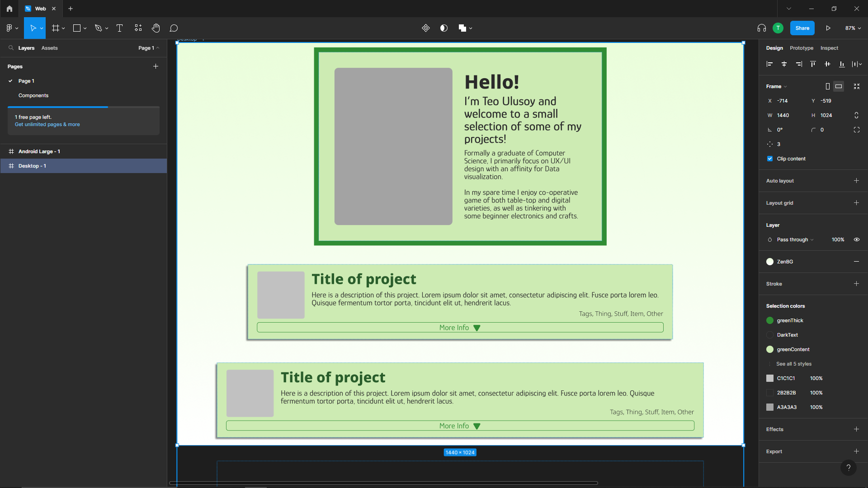Click the Share button
This screenshot has width=868, height=488.
[x=802, y=28]
